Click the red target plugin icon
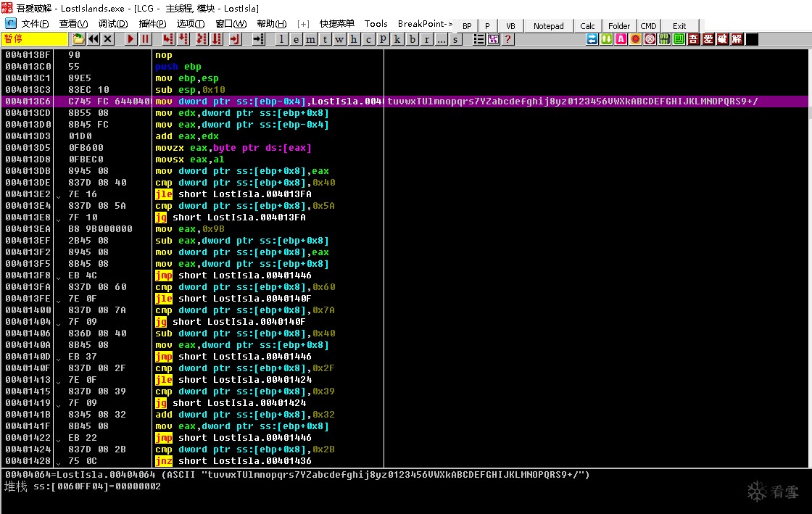Image resolution: width=812 pixels, height=514 pixels. point(650,39)
